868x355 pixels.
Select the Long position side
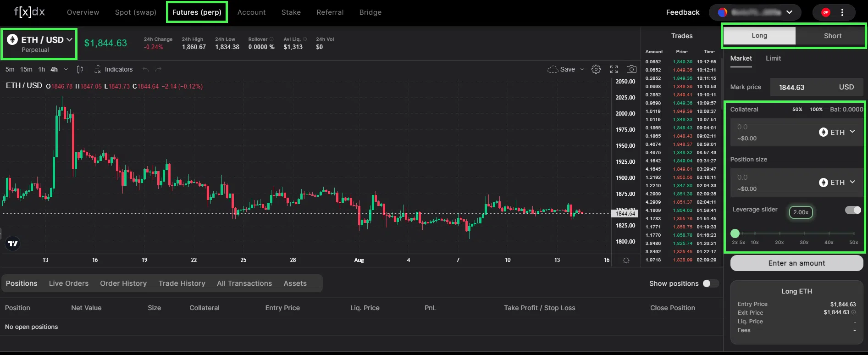[759, 35]
